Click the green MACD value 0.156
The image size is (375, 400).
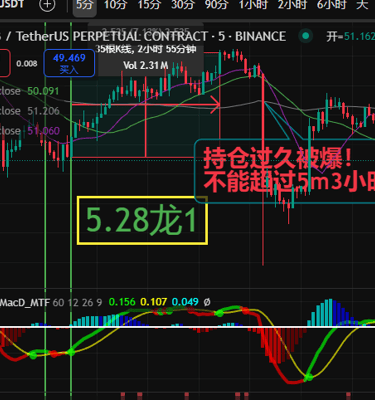click(122, 302)
